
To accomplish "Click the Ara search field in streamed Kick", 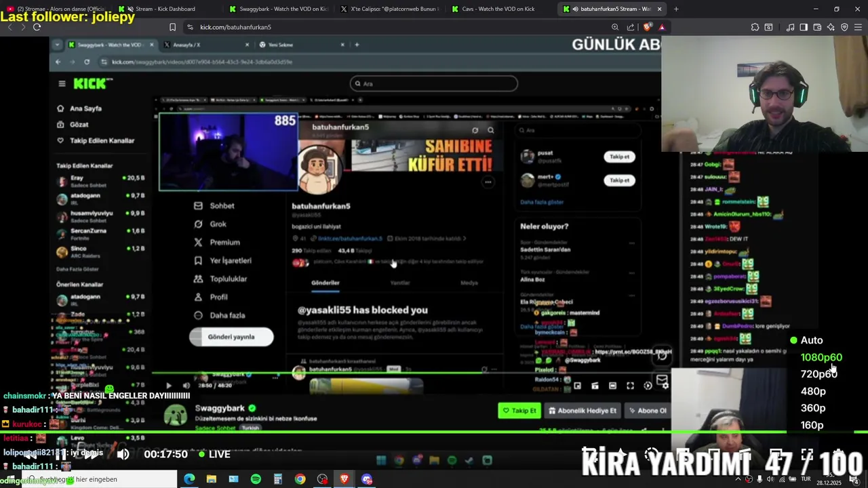I will tap(433, 83).
